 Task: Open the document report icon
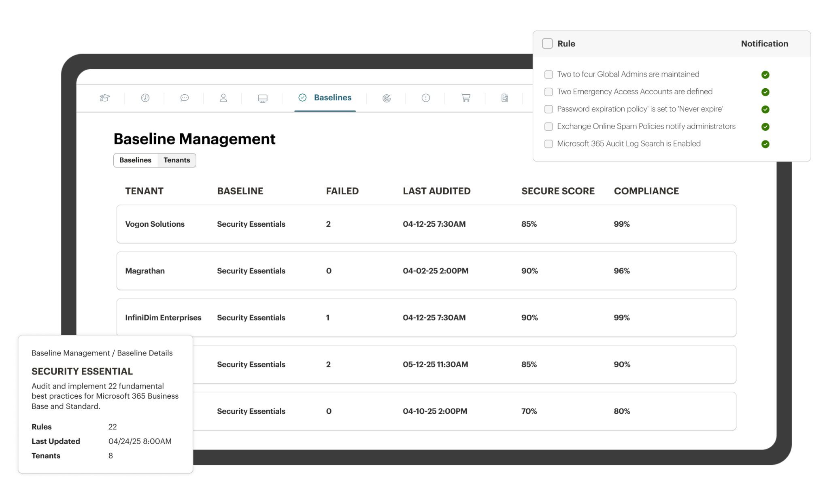(504, 98)
